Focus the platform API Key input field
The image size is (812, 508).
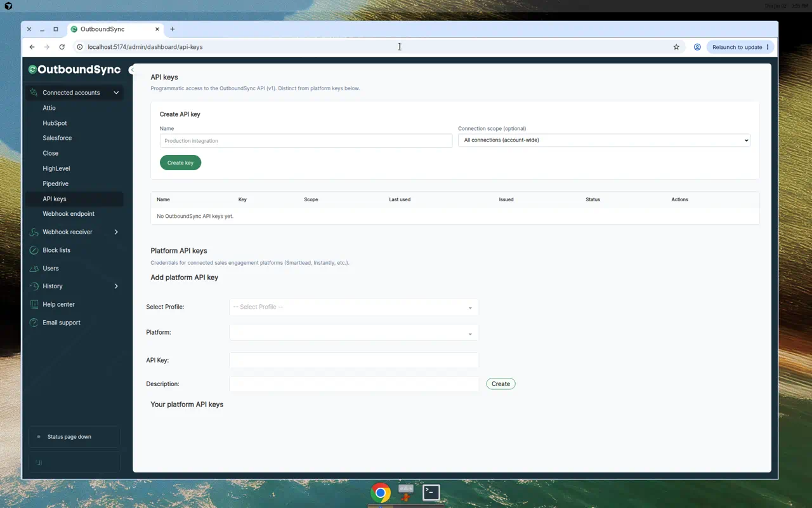click(x=353, y=361)
